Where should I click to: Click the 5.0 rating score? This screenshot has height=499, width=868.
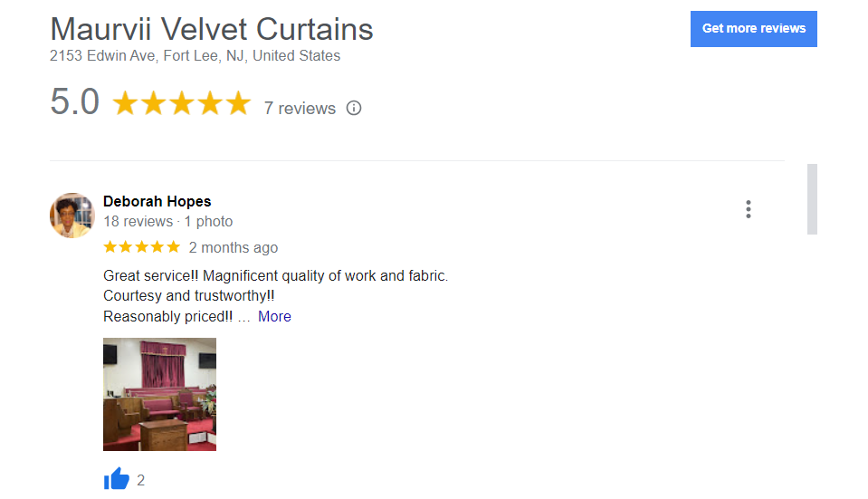pos(74,102)
